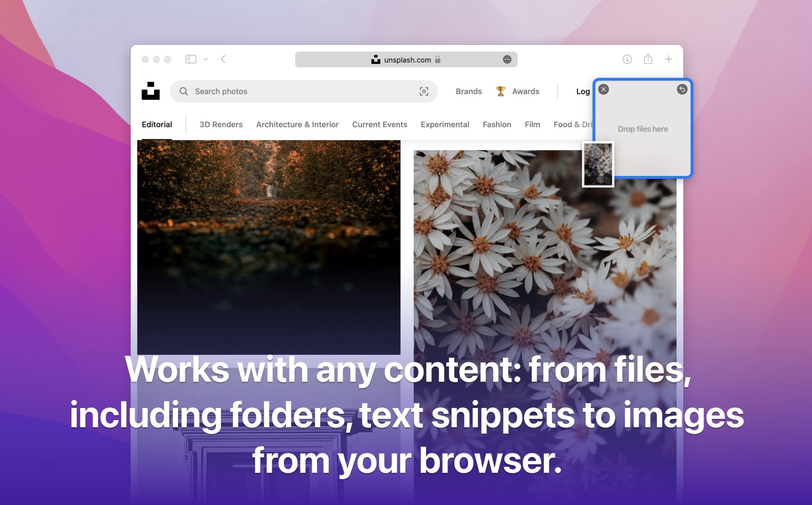Close the drop shelf with X button
Viewport: 812px width, 505px height.
click(604, 89)
